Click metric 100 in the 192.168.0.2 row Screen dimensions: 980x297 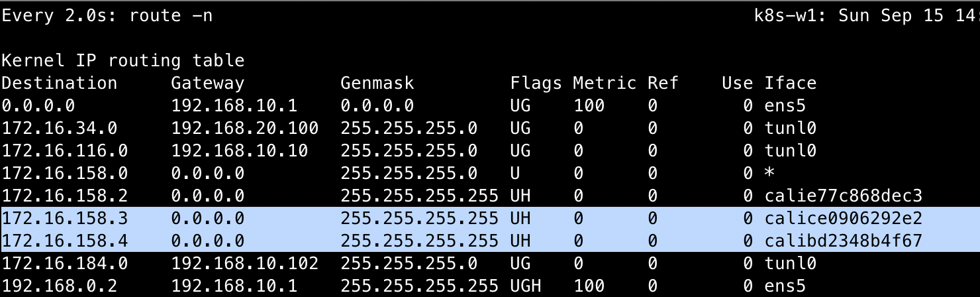[589, 286]
